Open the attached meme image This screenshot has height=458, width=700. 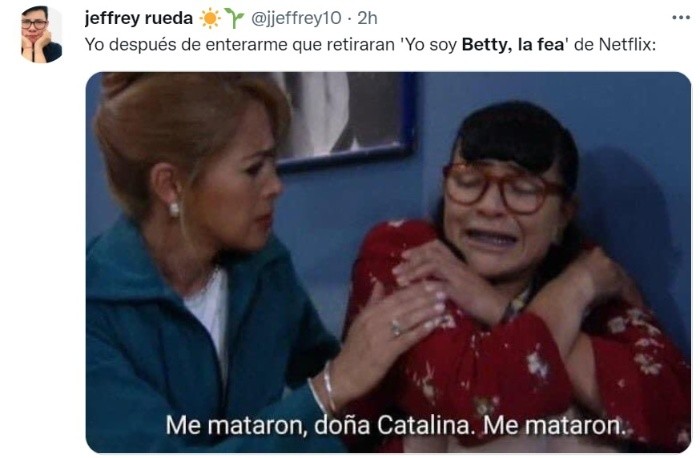388,262
